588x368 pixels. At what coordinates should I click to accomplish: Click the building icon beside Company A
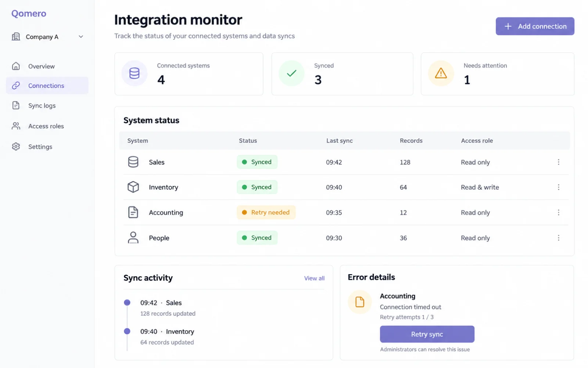point(16,36)
